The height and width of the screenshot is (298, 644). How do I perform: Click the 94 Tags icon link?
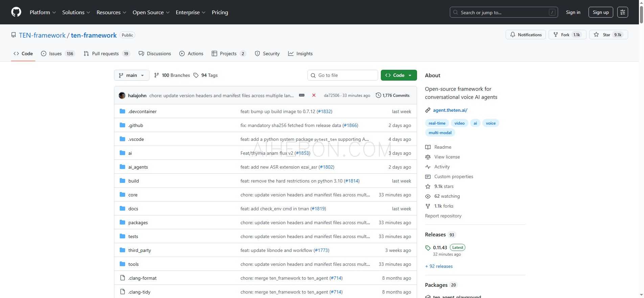click(x=206, y=75)
